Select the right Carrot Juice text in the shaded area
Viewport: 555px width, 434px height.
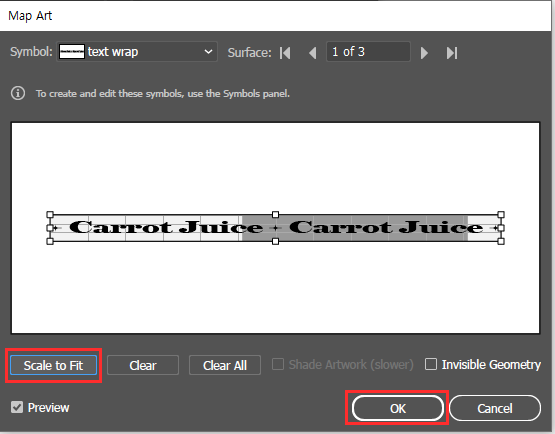click(386, 227)
